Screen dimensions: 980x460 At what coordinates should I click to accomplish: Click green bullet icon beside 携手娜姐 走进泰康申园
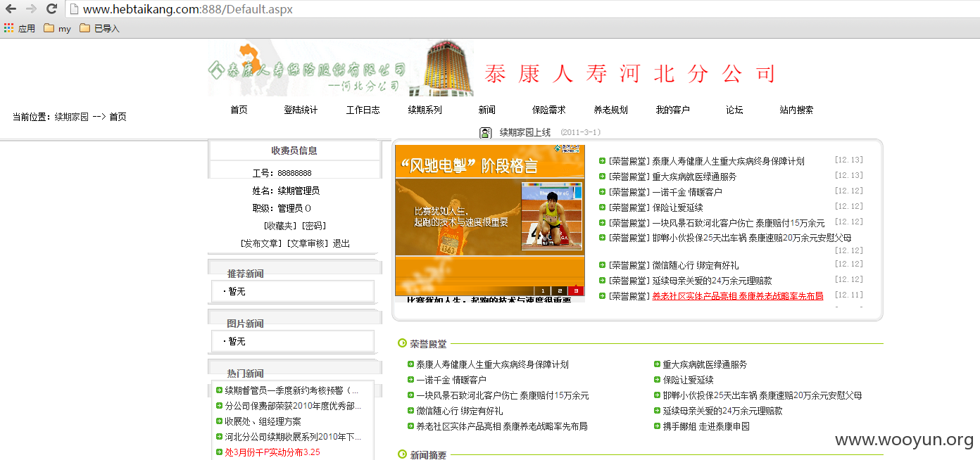[657, 426]
